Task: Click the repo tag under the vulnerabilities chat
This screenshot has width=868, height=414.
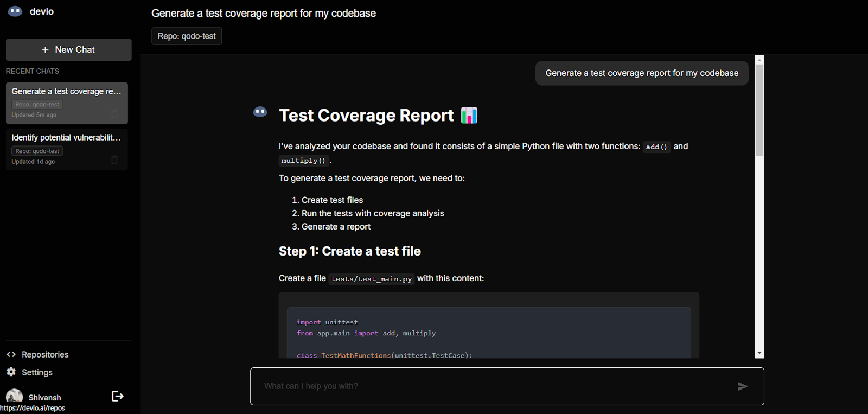Action: pyautogui.click(x=37, y=151)
